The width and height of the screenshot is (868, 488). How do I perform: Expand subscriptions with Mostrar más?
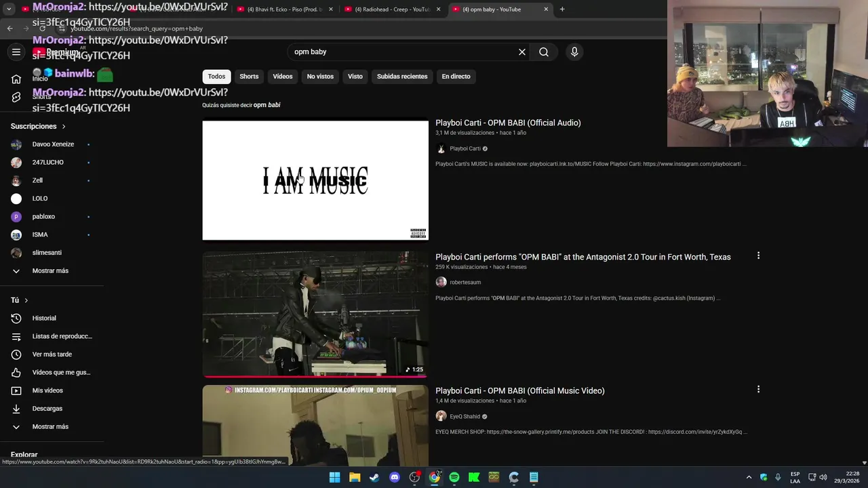[52, 270]
